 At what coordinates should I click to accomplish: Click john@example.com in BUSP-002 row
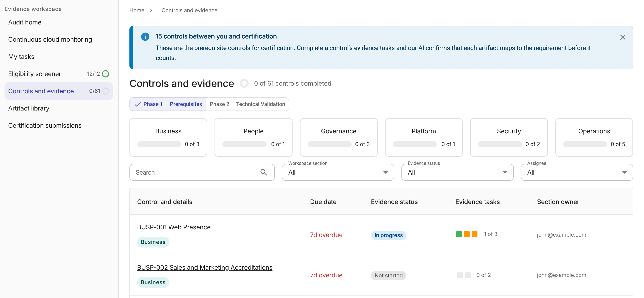(561, 275)
